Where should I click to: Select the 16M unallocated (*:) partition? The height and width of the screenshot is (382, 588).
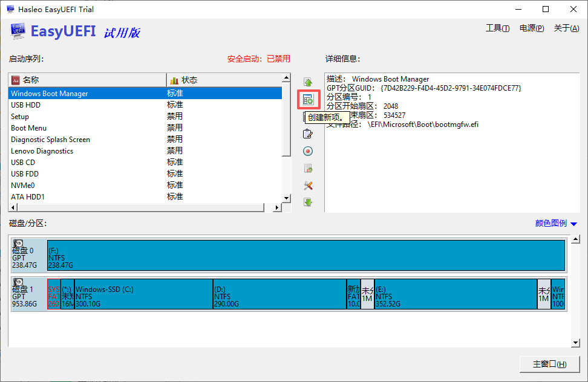68,294
